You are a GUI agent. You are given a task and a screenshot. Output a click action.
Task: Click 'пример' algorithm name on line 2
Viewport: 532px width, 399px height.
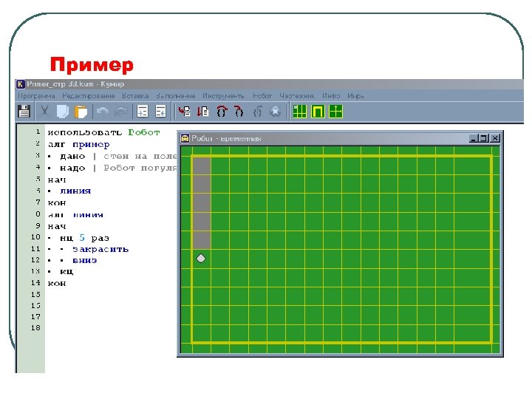pos(91,145)
